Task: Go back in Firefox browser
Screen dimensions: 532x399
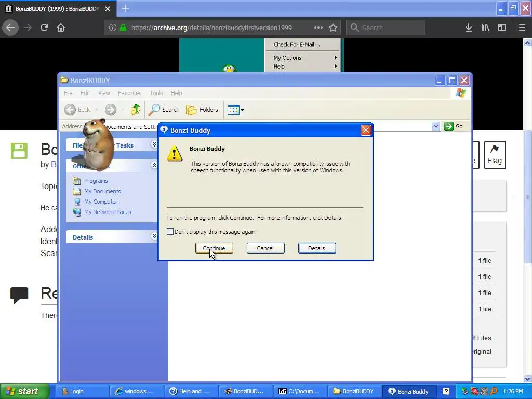Action: pyautogui.click(x=10, y=28)
